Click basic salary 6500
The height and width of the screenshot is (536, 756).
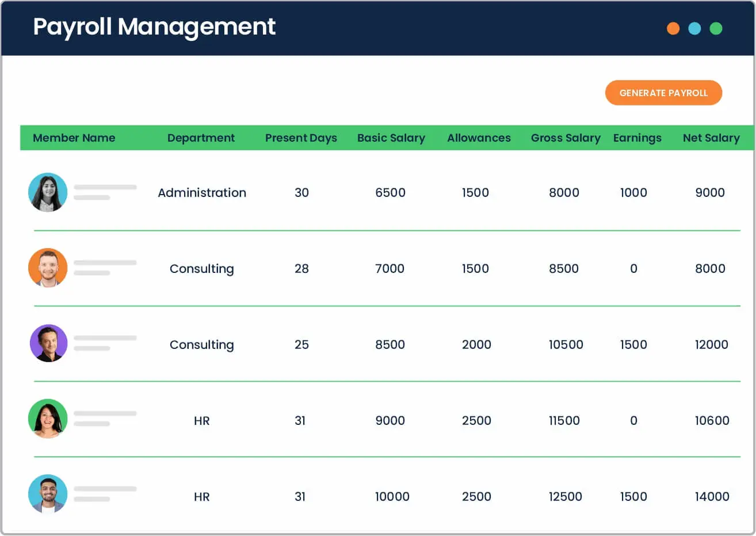pyautogui.click(x=390, y=193)
